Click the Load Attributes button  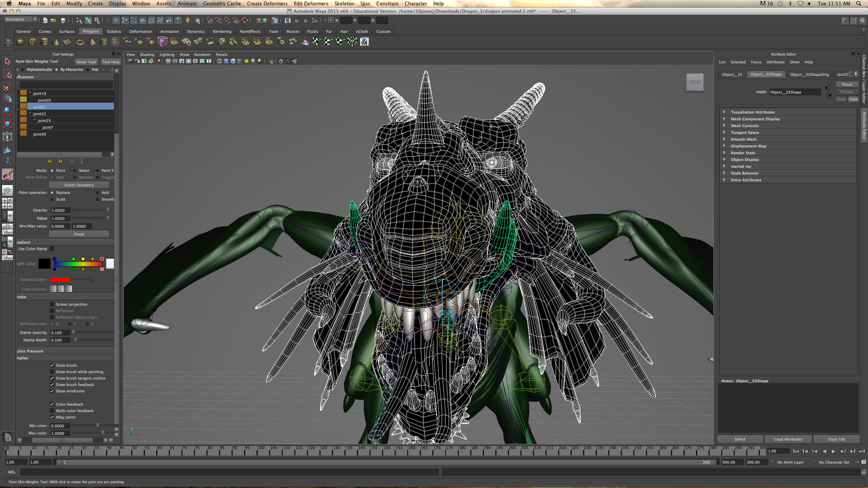tap(788, 439)
